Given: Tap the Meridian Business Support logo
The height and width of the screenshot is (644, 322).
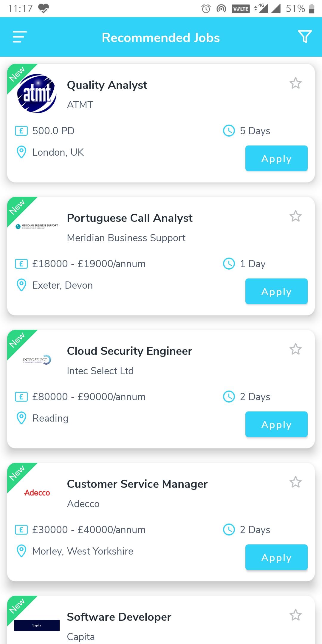Looking at the screenshot, I should (x=37, y=226).
